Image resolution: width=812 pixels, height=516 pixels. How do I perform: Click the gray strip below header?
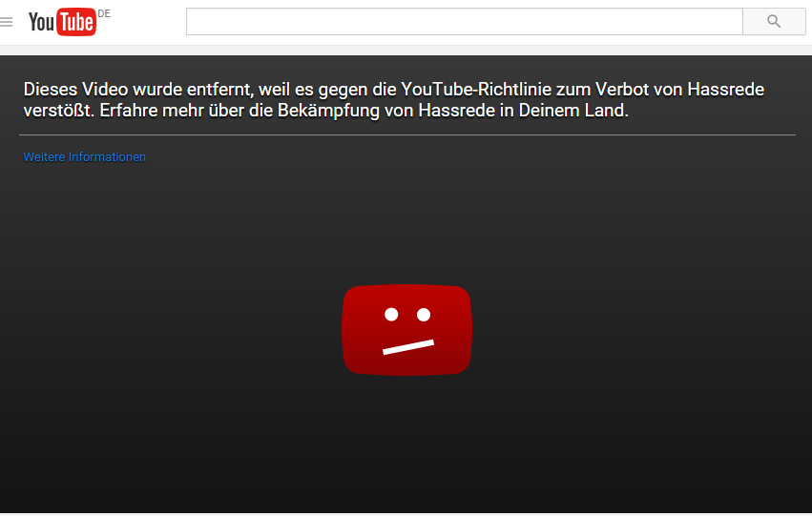406,51
